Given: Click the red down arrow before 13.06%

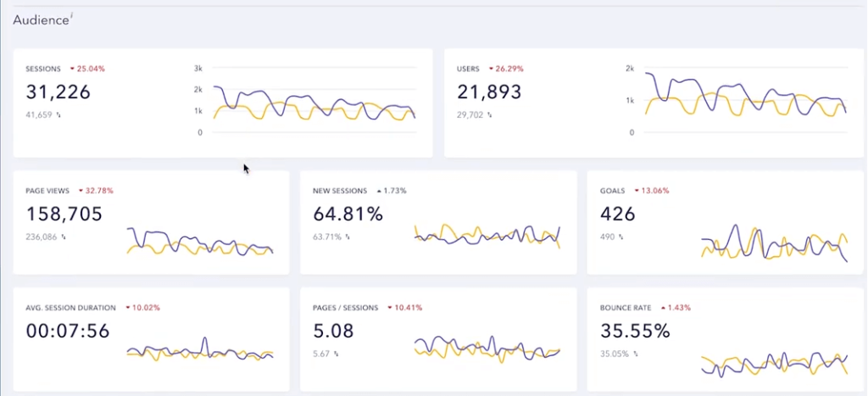Looking at the screenshot, I should tap(637, 191).
